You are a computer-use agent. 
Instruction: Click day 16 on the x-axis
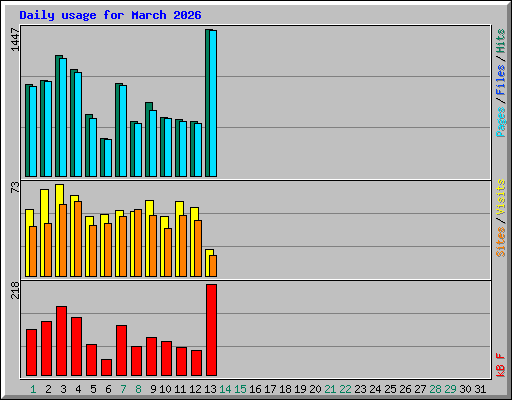click(255, 389)
